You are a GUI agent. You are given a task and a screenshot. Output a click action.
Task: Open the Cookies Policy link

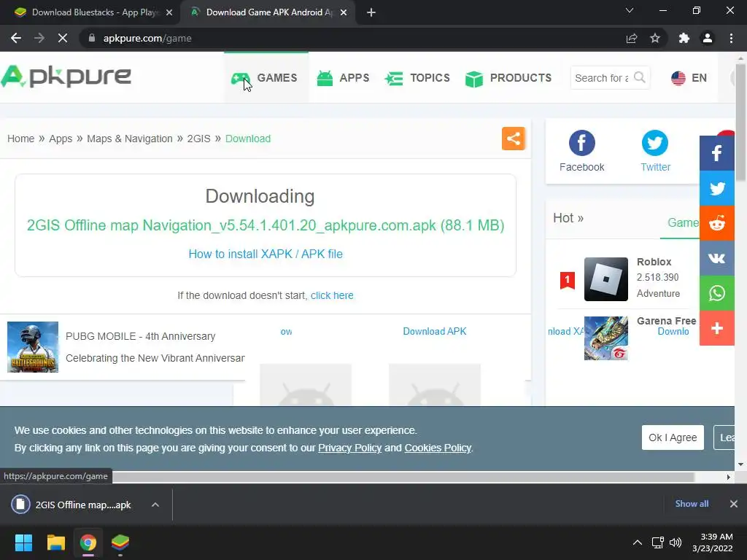point(438,448)
